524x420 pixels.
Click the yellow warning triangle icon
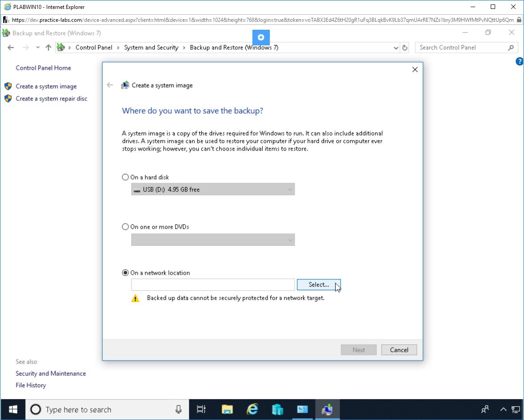click(x=136, y=298)
